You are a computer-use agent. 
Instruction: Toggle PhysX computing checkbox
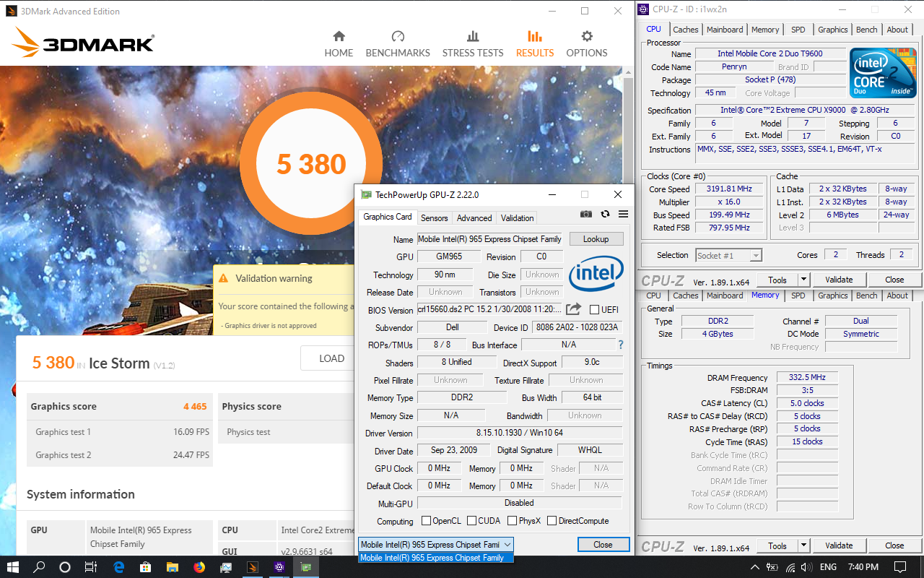[512, 521]
